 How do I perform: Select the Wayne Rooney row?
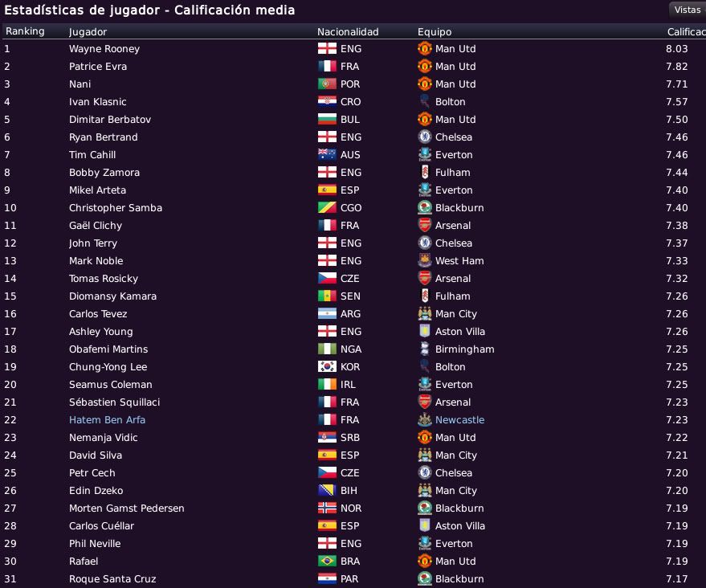coord(353,49)
